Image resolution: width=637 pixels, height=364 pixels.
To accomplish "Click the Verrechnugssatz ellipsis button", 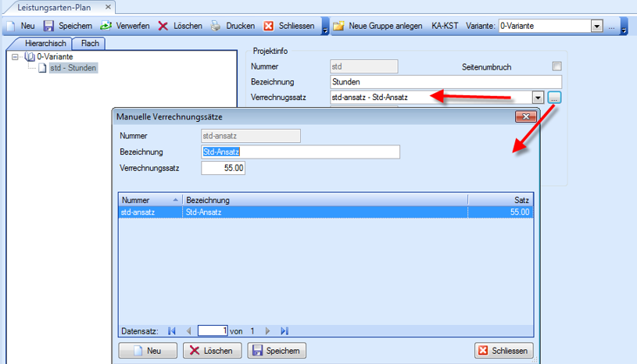I will point(554,98).
